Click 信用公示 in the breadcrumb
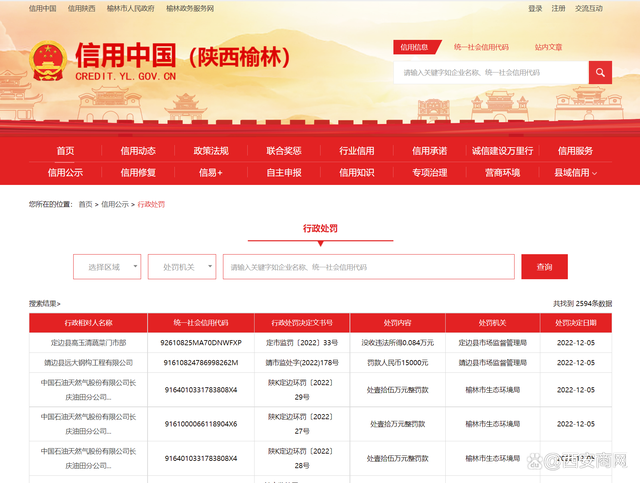640x483 pixels. 115,204
